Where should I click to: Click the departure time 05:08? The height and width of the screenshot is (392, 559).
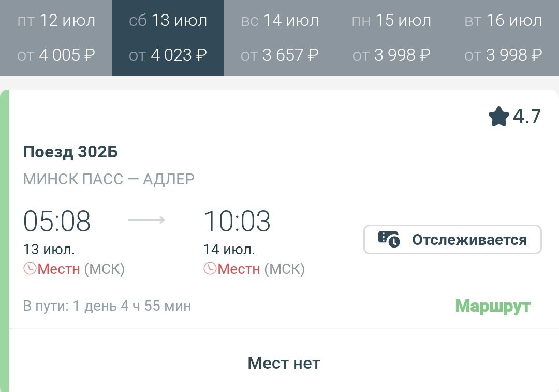tap(57, 221)
